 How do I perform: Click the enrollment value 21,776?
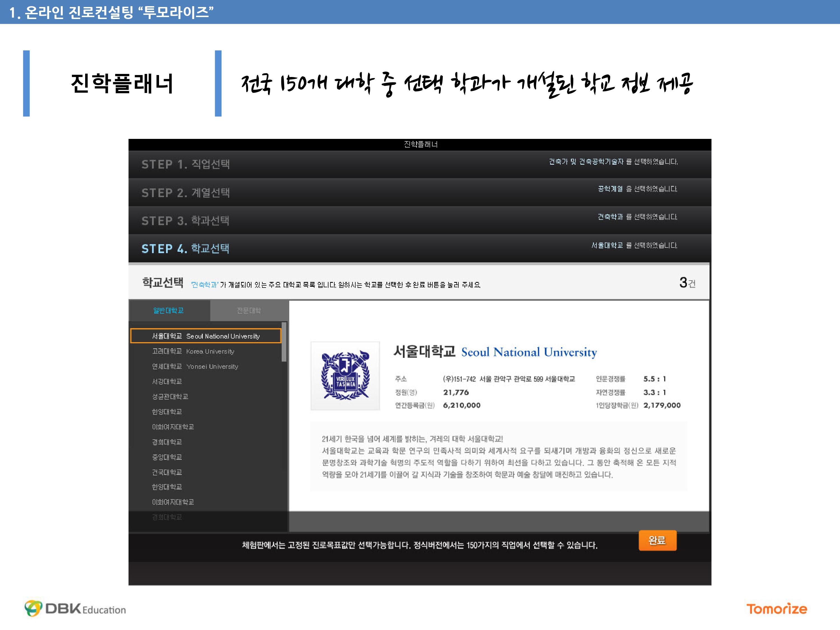pos(456,392)
